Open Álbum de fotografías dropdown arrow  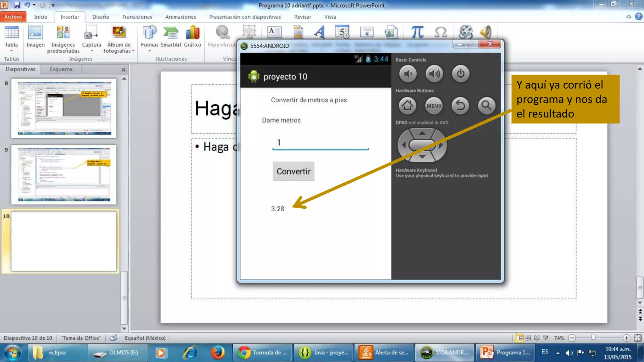click(133, 51)
